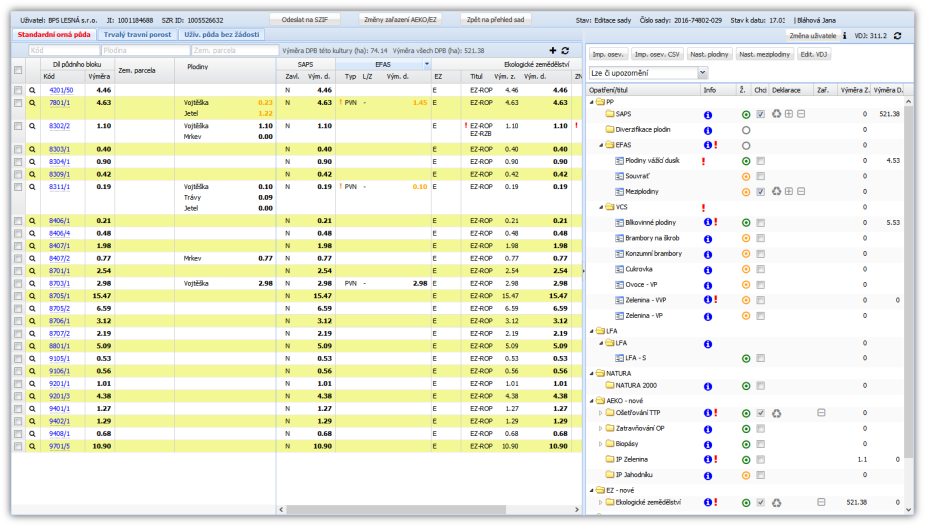
Task: Toggle the select-all checkbox in table header
Action: pyautogui.click(x=18, y=70)
